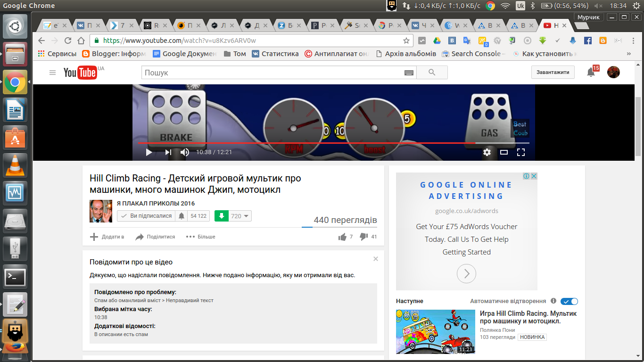
Task: Click the YouTube URL address bar
Action: pos(251,41)
